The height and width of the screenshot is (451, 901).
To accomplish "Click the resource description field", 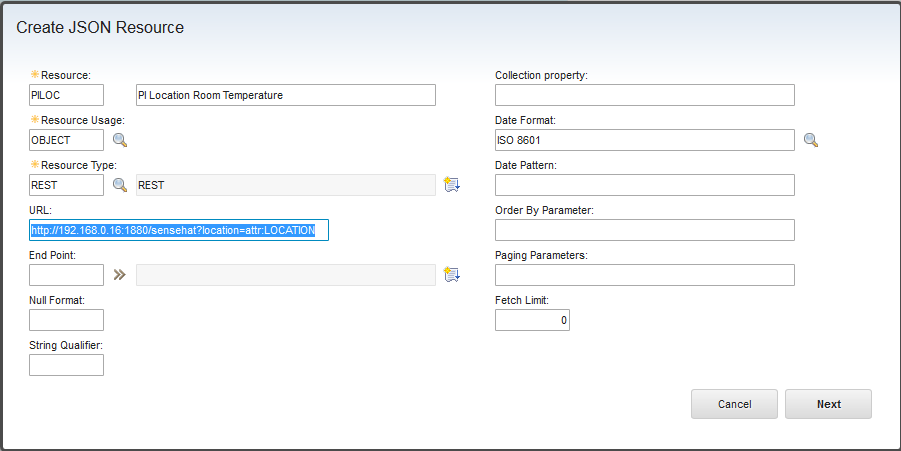I will [285, 95].
